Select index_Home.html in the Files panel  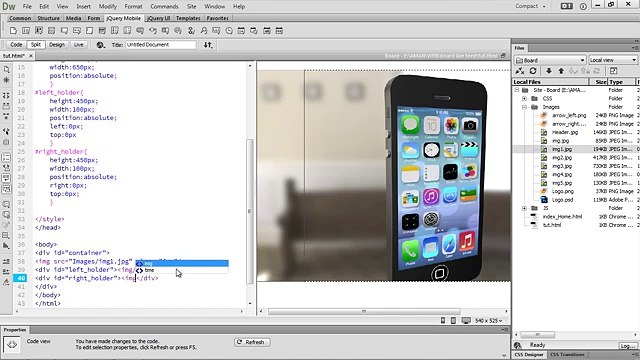(x=562, y=217)
